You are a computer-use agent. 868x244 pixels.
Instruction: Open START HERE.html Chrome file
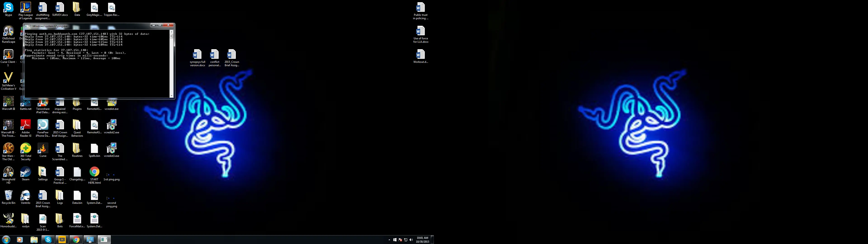coord(94,175)
